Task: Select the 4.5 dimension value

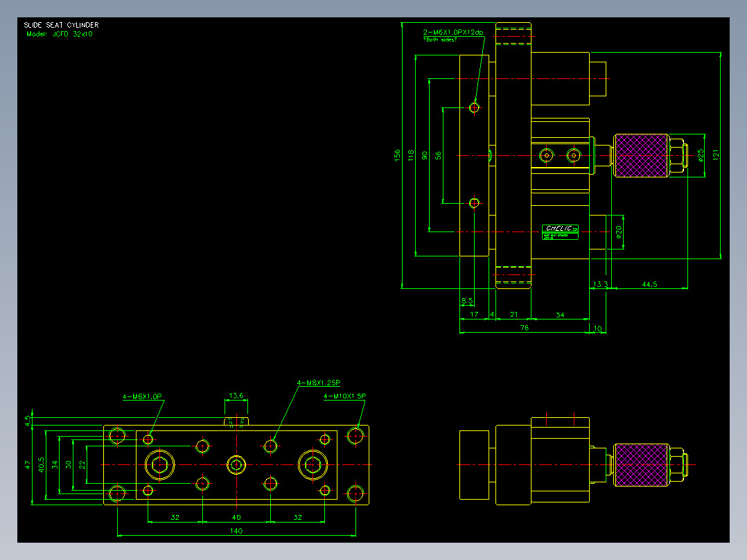Action: [x=28, y=421]
